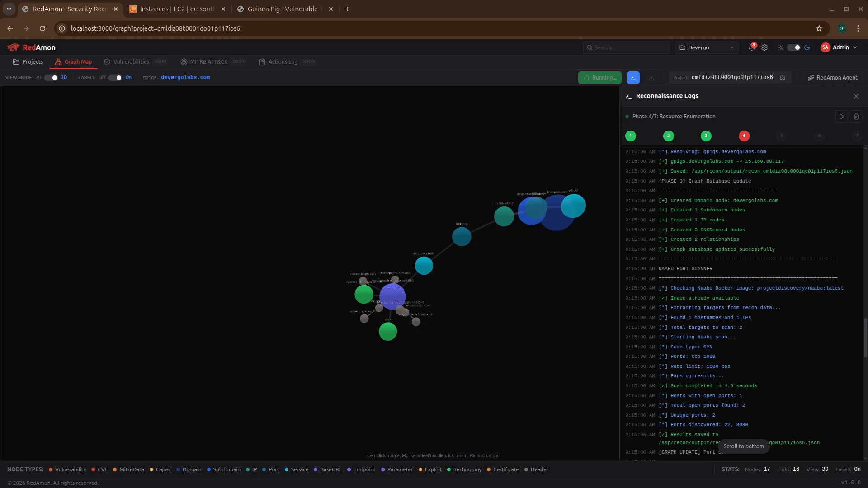Viewport: 868px width, 488px height.
Task: Switch the light/dark theme toggle
Action: (x=793, y=47)
